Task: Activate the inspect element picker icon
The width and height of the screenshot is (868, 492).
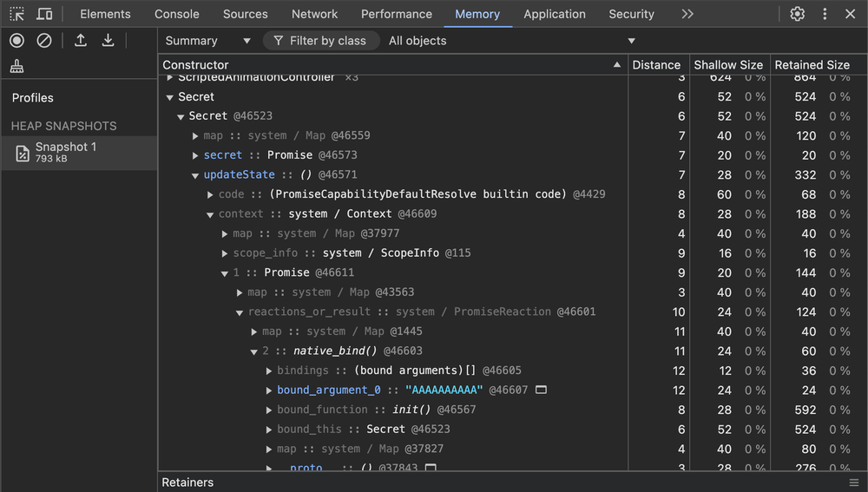Action: click(x=17, y=14)
